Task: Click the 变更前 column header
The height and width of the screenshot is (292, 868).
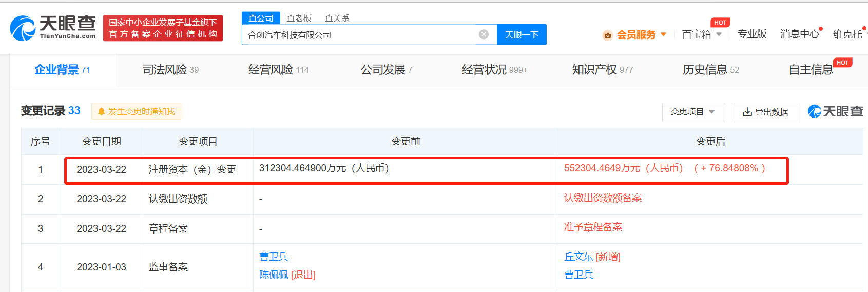Action: pyautogui.click(x=406, y=141)
